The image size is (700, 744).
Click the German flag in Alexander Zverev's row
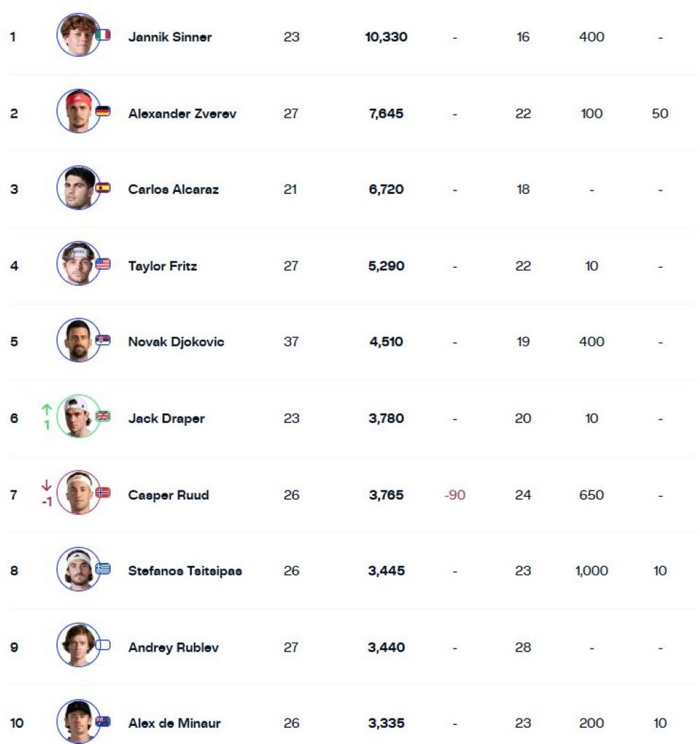click(103, 111)
